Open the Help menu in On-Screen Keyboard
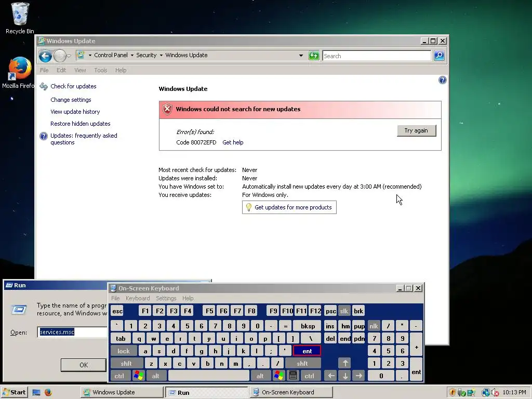 (x=188, y=298)
